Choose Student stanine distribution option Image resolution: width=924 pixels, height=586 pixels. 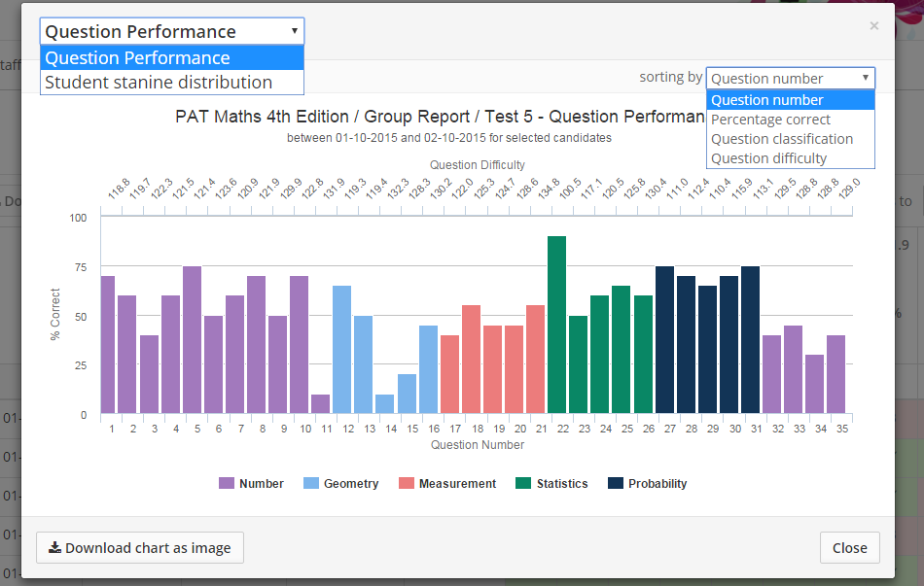(x=171, y=82)
